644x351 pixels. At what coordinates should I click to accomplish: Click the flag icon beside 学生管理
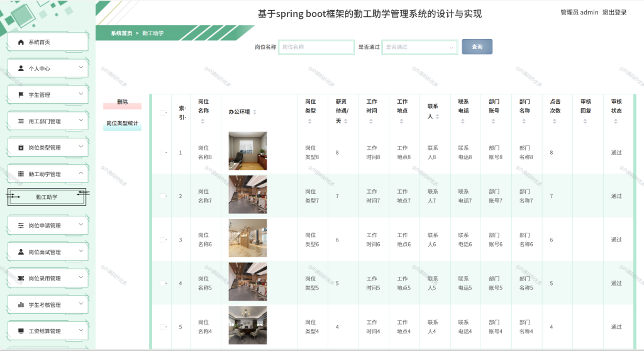click(21, 94)
